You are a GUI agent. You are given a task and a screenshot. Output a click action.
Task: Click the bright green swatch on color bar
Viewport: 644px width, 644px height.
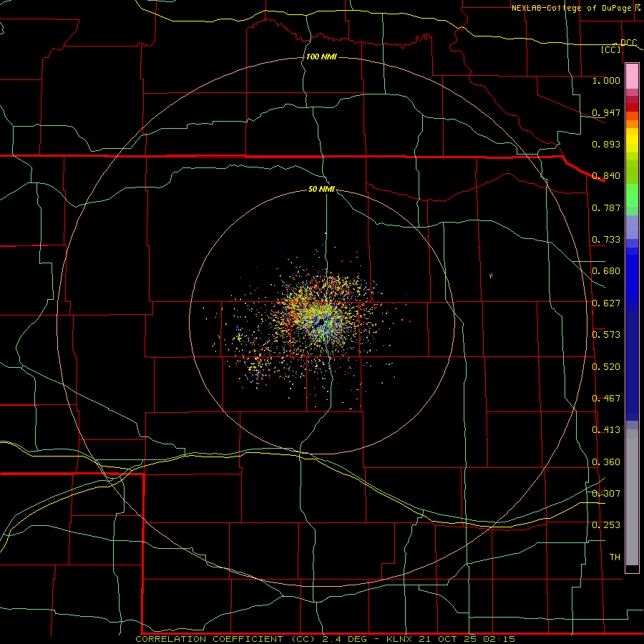point(632,195)
